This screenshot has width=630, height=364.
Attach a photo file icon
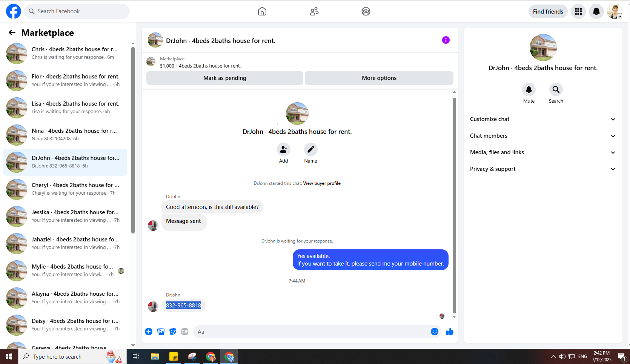(x=161, y=332)
